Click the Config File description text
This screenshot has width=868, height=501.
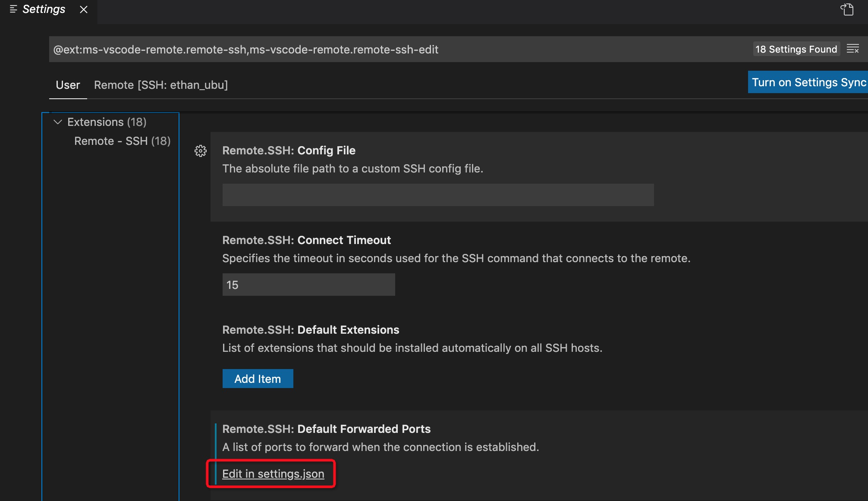(352, 169)
